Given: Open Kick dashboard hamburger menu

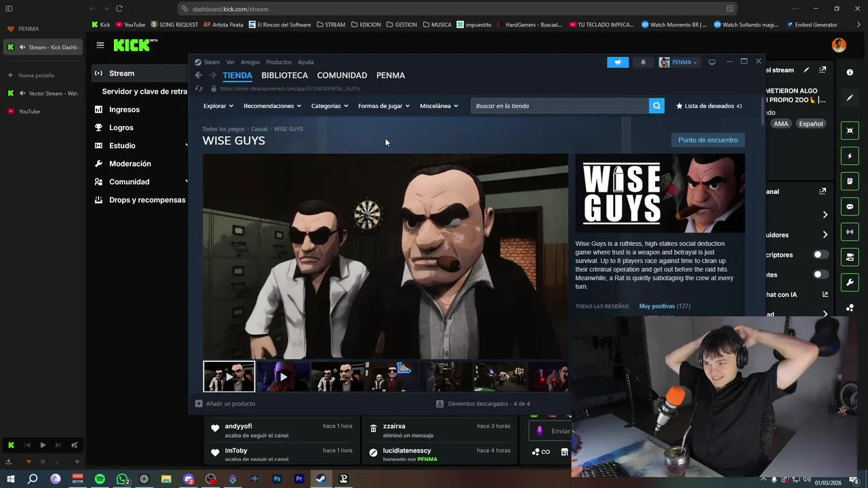Looking at the screenshot, I should pos(100,45).
